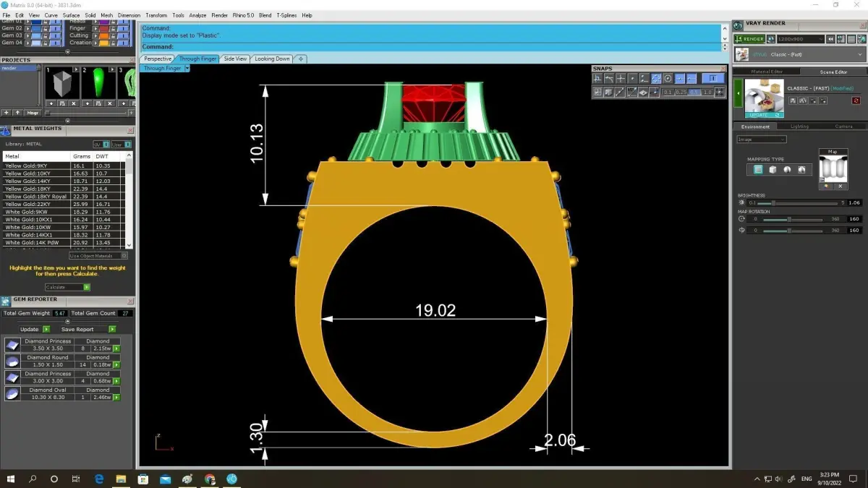The image size is (868, 488).
Task: Open the T-Splines menu
Action: tap(287, 15)
